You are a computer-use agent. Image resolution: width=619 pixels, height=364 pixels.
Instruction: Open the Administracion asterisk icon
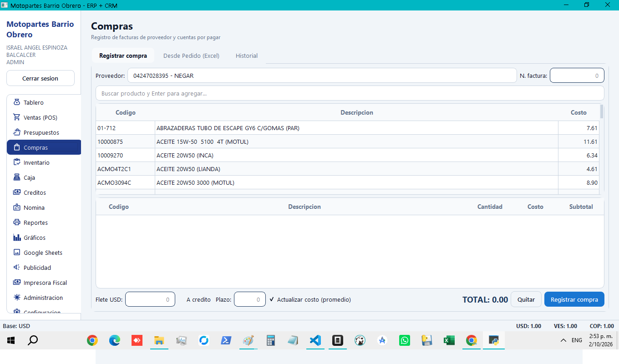[17, 298]
